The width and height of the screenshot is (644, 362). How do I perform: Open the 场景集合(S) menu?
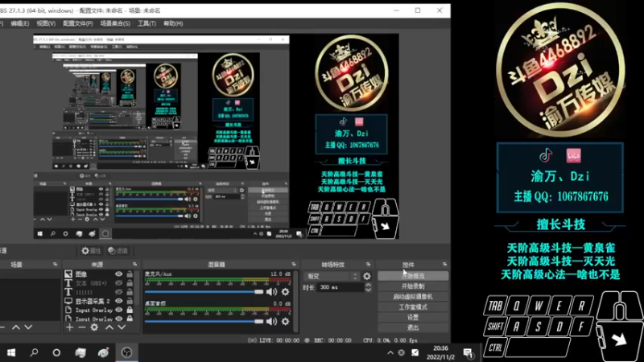(115, 23)
